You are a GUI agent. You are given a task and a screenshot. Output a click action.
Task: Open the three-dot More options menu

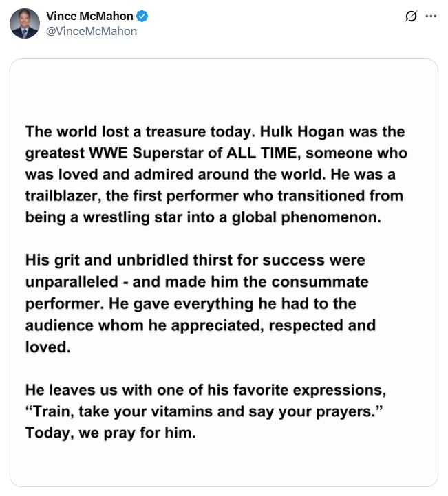click(x=431, y=16)
